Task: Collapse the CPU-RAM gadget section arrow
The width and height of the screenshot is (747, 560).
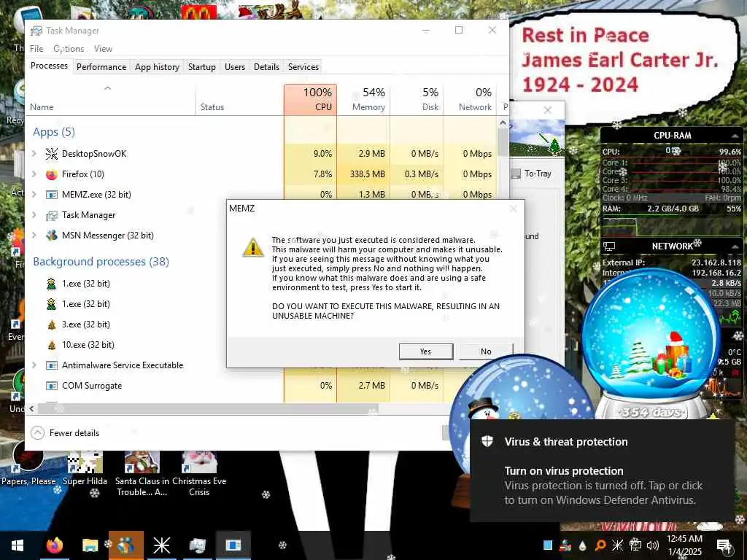Action: (x=735, y=136)
